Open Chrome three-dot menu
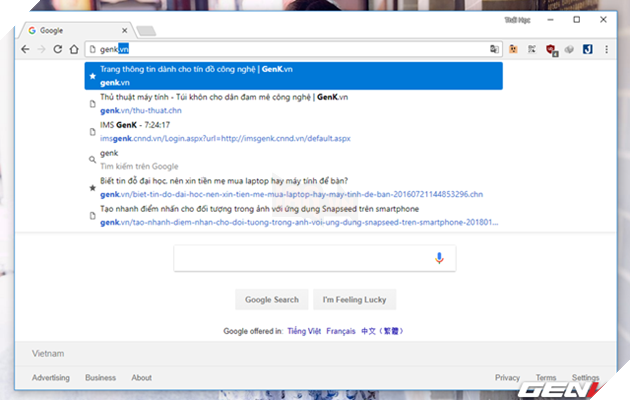The height and width of the screenshot is (400, 630). [606, 49]
